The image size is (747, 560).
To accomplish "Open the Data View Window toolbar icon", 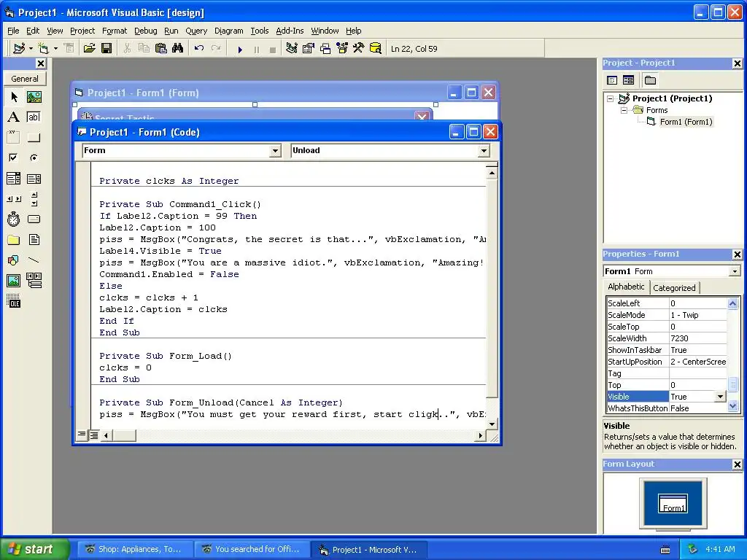I will pos(376,49).
